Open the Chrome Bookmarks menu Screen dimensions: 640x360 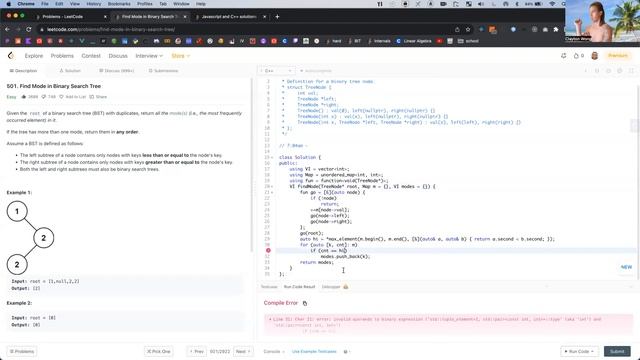pos(119,4)
